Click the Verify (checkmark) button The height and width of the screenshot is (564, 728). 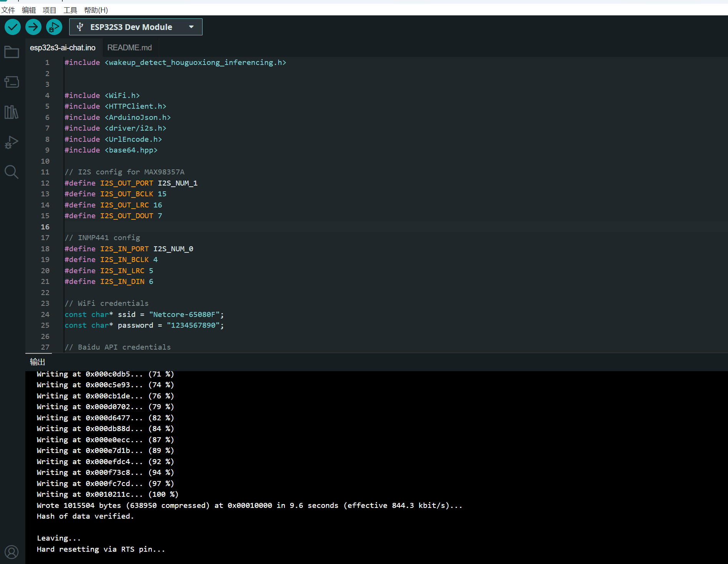13,27
